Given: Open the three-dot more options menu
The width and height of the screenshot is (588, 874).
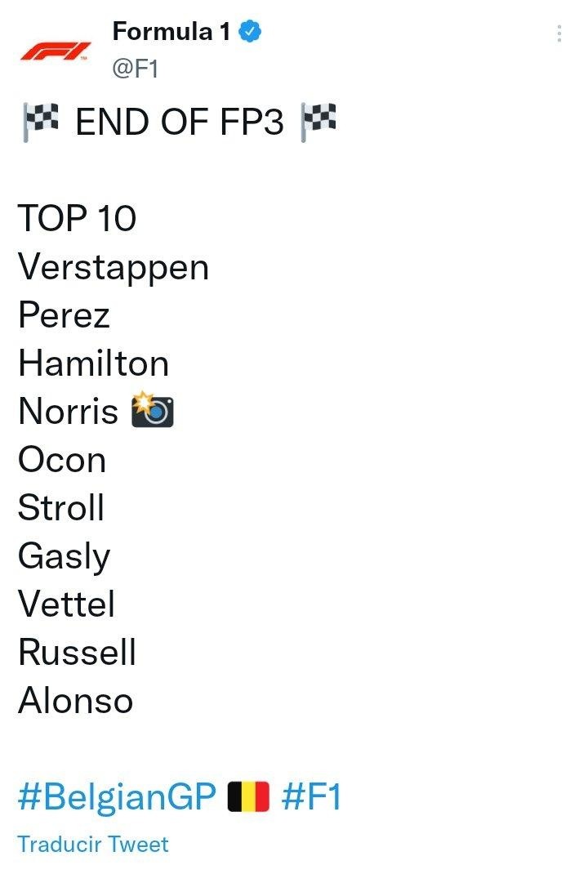Looking at the screenshot, I should [559, 33].
